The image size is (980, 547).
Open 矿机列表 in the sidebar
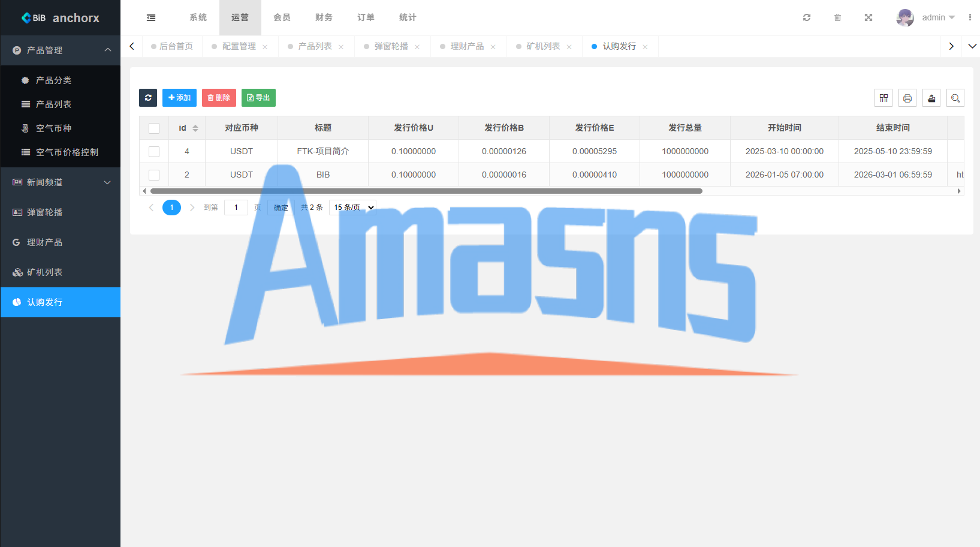click(x=61, y=272)
